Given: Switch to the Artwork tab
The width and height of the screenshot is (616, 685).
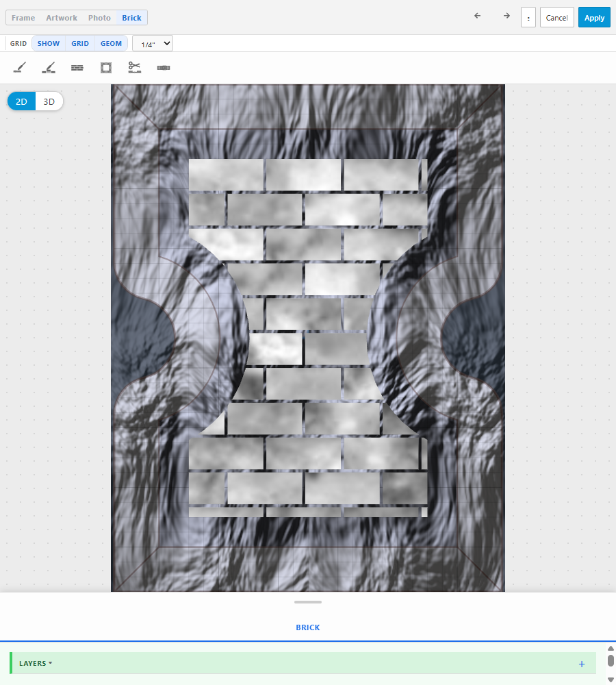Looking at the screenshot, I should tap(62, 18).
